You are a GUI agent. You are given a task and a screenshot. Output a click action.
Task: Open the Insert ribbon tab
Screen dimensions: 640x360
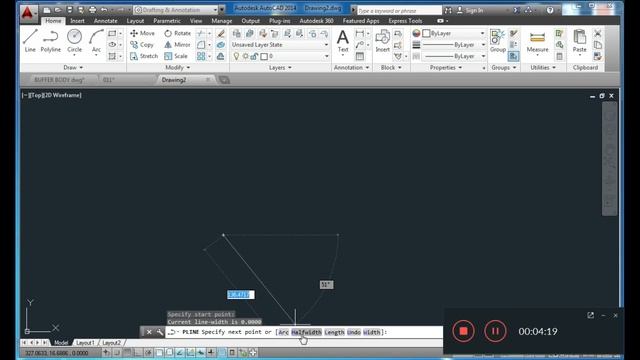77,21
